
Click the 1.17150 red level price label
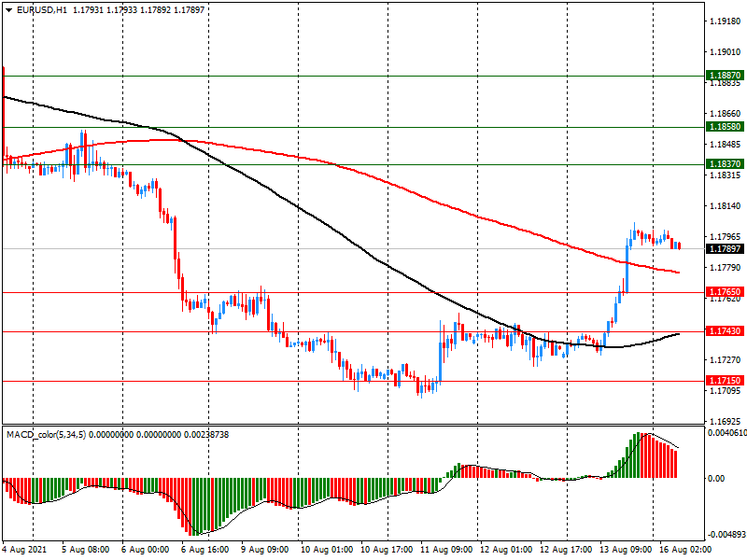[x=725, y=381]
